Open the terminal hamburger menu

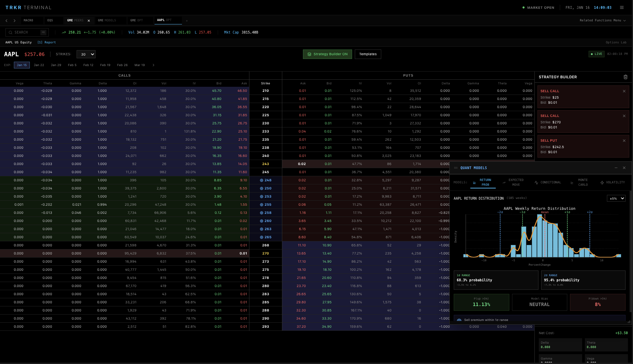[x=622, y=7]
